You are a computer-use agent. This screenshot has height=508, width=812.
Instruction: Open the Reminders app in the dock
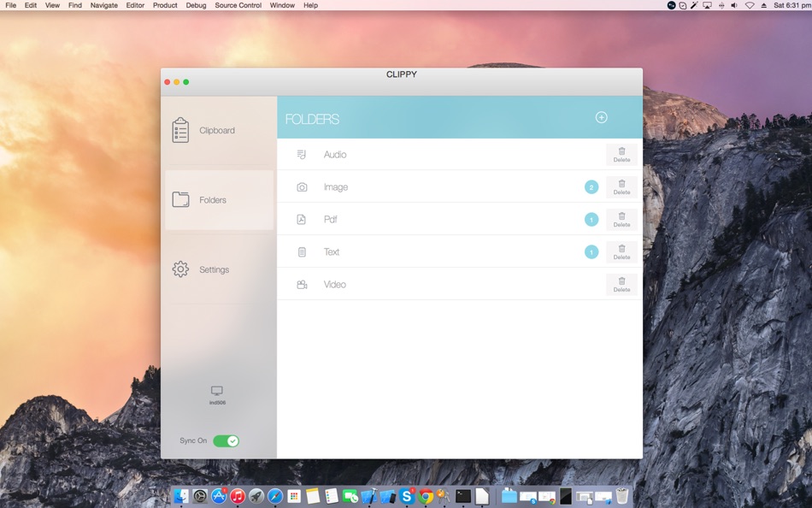tap(332, 496)
